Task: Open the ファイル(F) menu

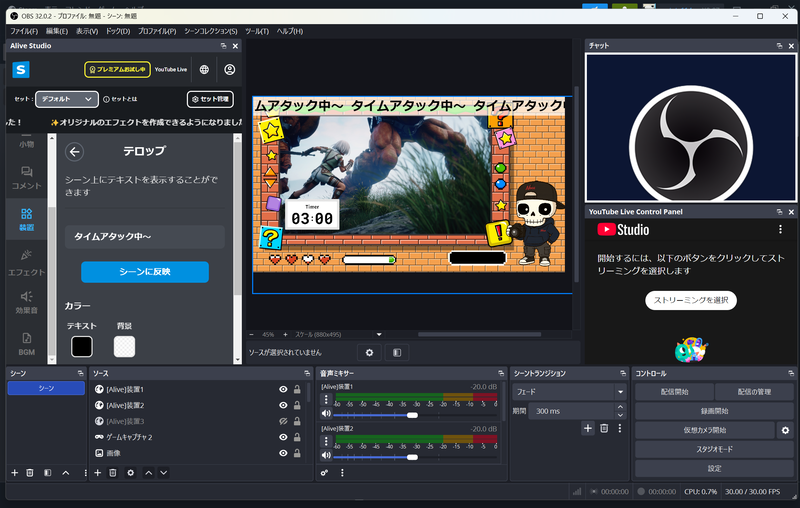Action: [x=24, y=31]
